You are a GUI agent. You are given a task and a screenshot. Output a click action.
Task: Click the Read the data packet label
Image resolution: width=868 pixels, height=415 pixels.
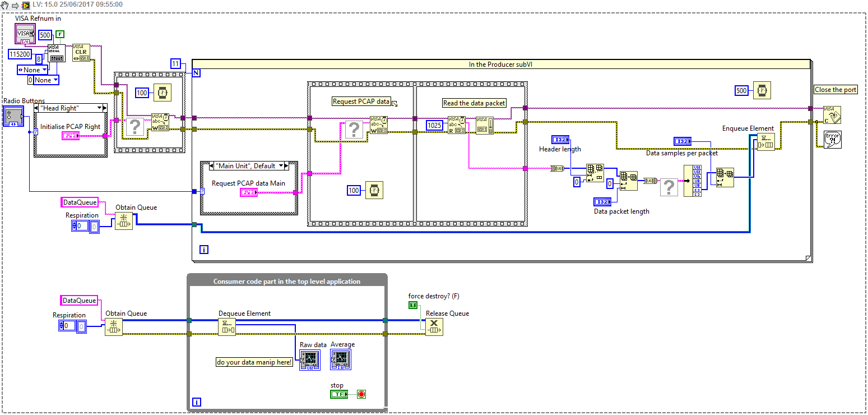click(474, 103)
